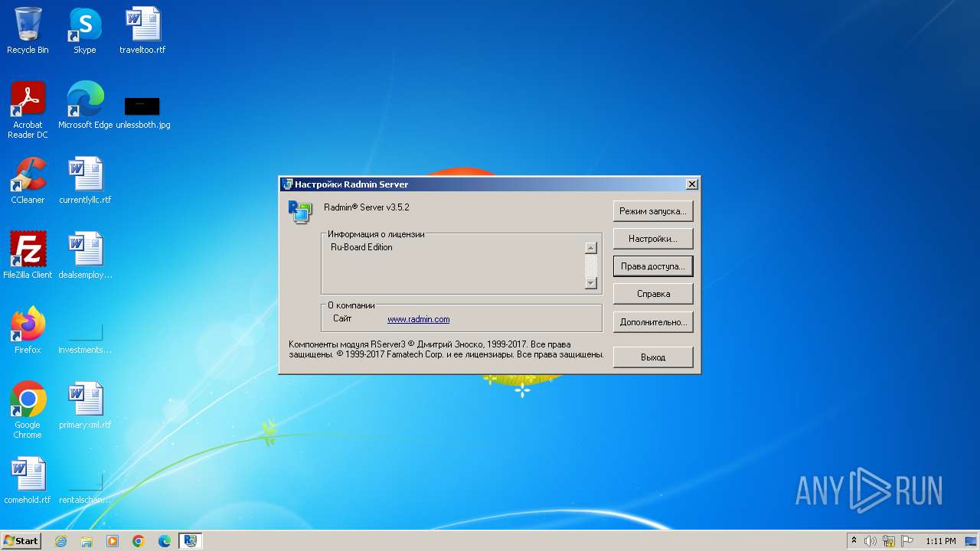Select the Skype desktop shortcut
This screenshot has height=551, width=980.
(85, 31)
